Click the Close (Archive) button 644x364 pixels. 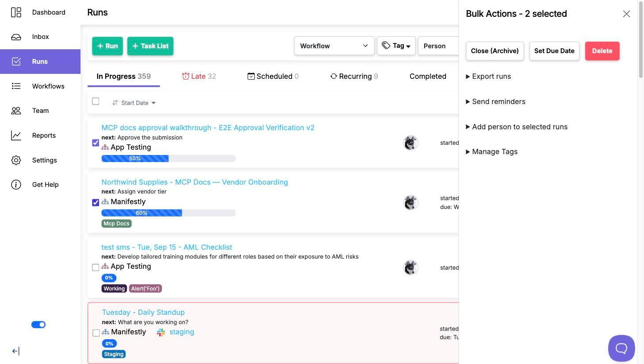[x=495, y=51]
